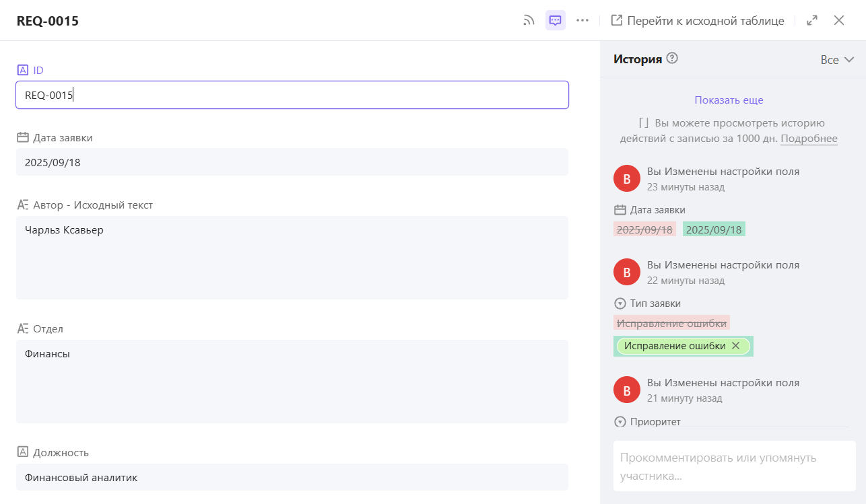Click the user avatar on the 22 минуты назад entry

[627, 272]
